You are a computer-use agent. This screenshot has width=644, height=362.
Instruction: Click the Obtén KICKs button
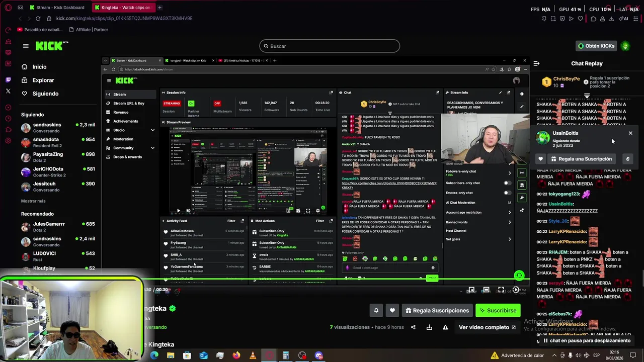coord(596,46)
